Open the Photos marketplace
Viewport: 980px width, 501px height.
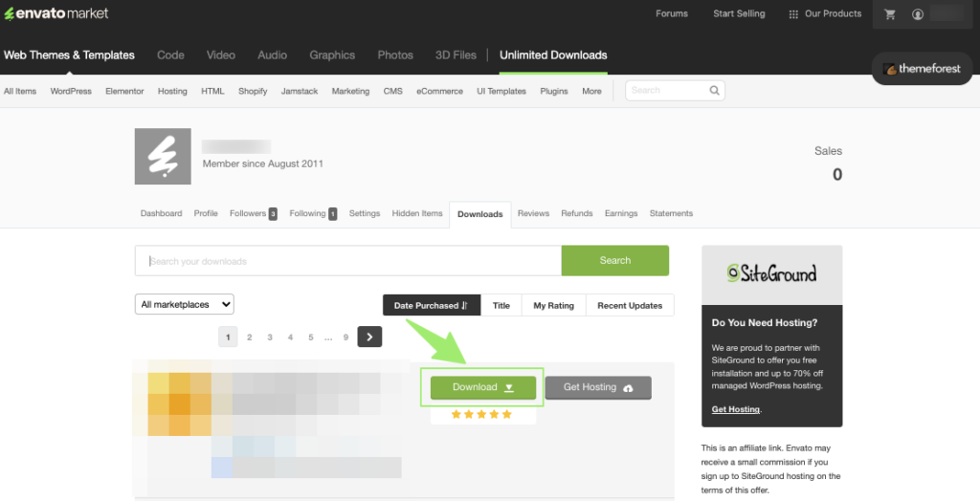click(395, 54)
